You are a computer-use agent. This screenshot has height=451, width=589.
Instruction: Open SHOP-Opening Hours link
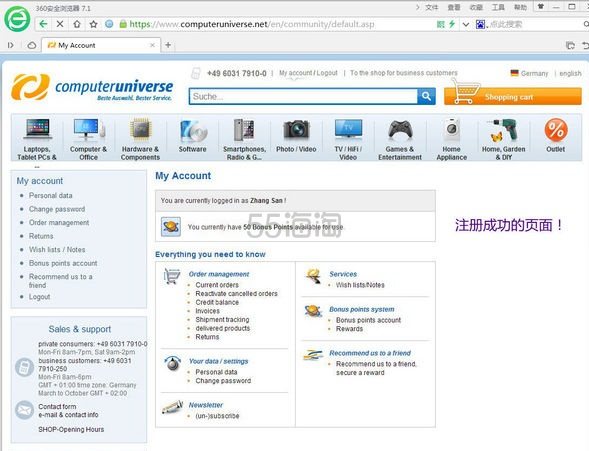[71, 430]
